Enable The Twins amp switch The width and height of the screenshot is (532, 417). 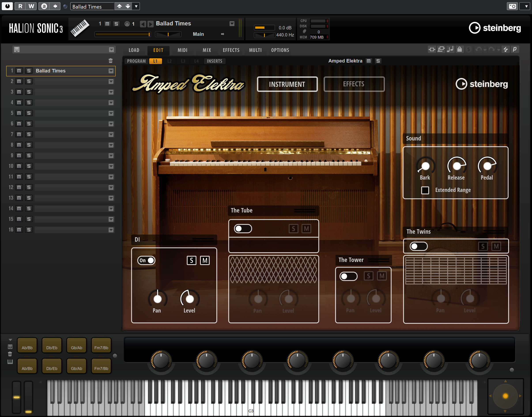click(x=419, y=246)
